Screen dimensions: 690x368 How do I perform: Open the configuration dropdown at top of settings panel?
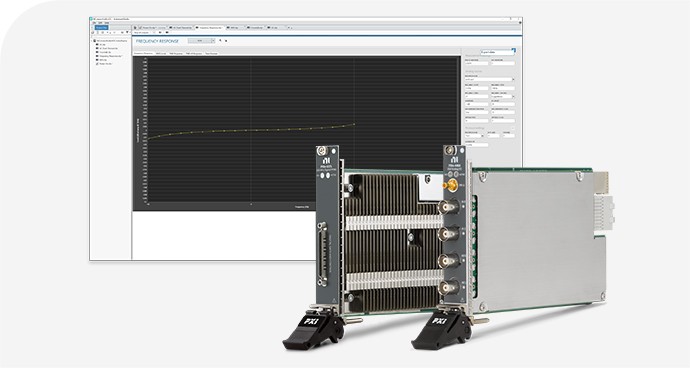coord(496,52)
